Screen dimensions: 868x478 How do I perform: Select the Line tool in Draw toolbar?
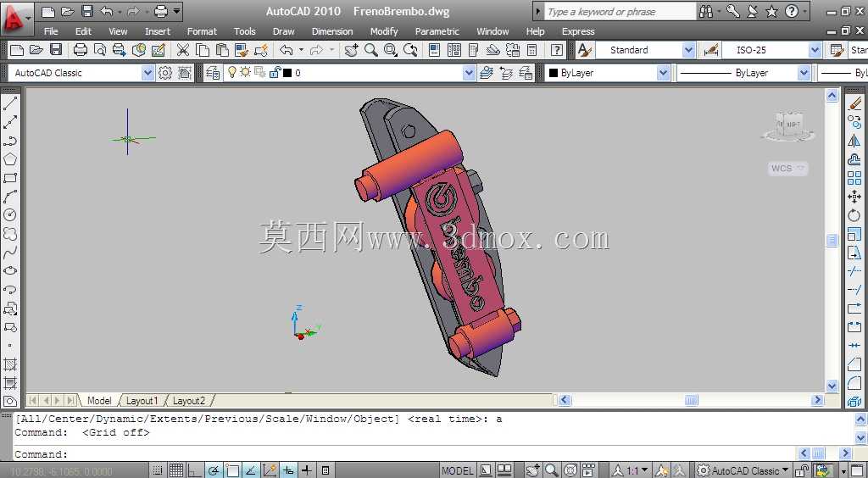[10, 103]
